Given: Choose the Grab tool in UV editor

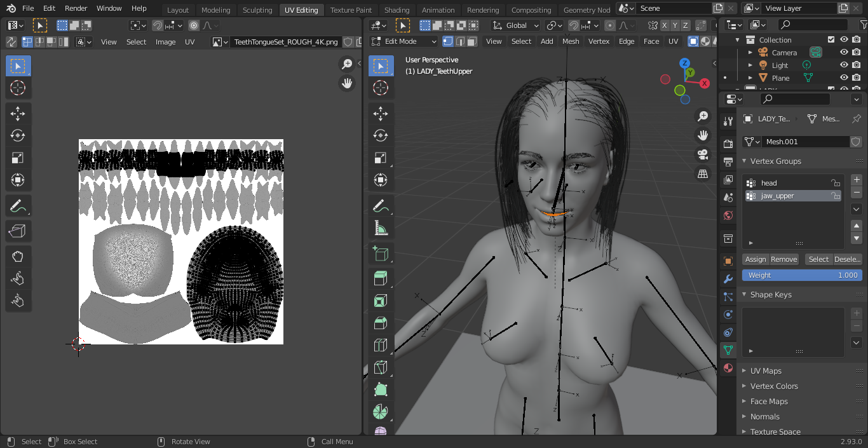Looking at the screenshot, I should (x=18, y=256).
